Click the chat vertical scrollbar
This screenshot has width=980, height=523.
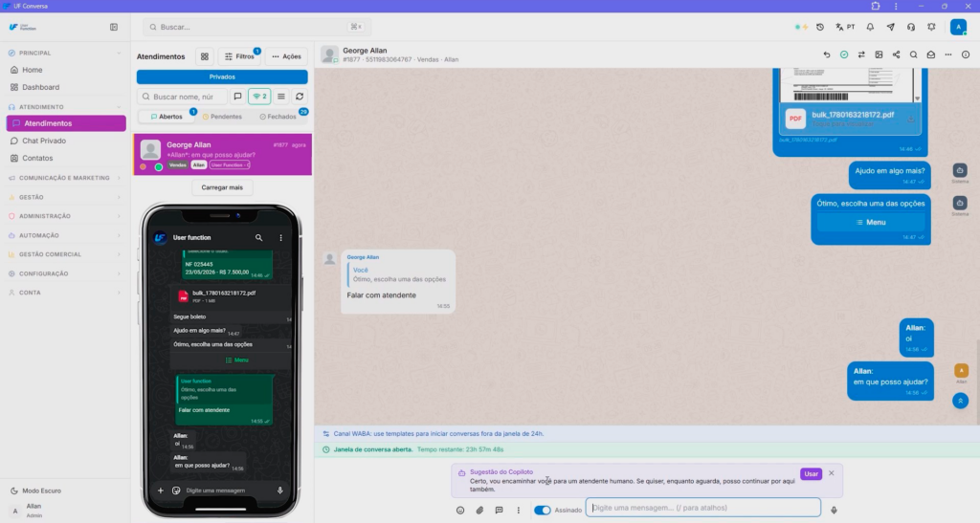click(x=977, y=381)
